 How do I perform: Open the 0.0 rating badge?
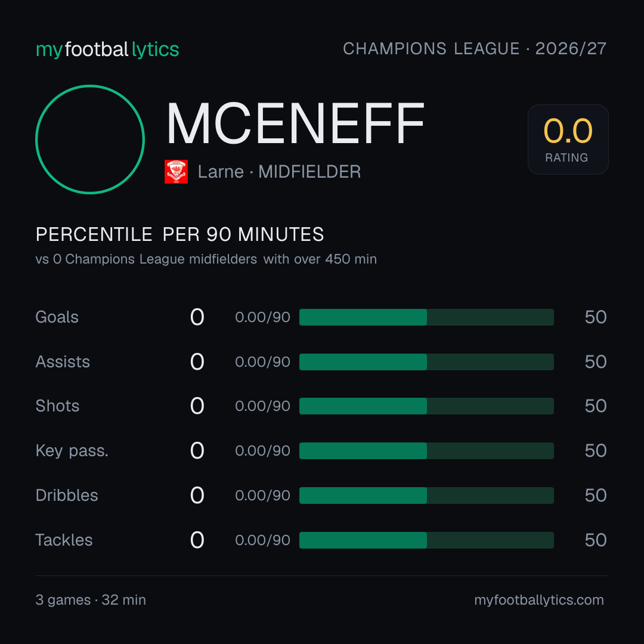[x=568, y=140]
